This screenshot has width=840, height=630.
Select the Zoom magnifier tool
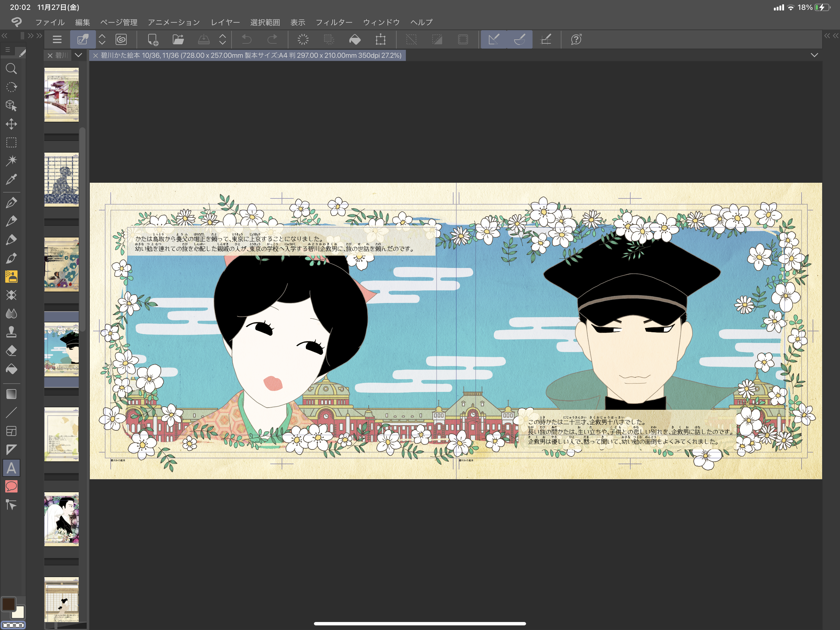pos(11,69)
